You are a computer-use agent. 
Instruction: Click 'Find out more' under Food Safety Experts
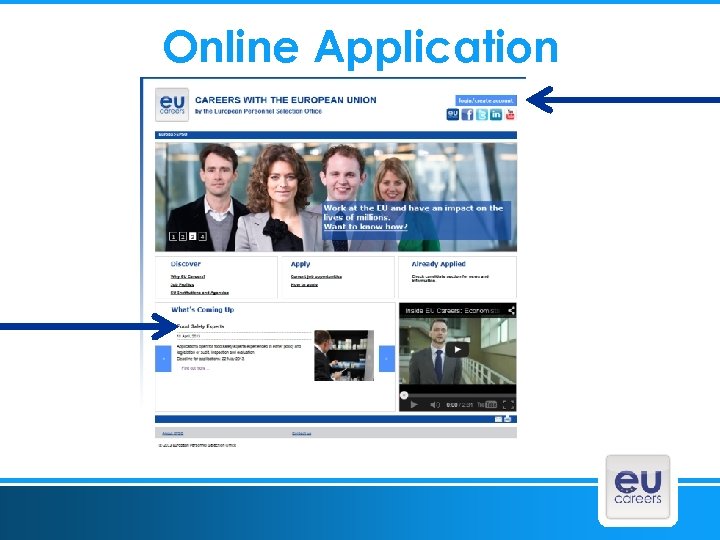(195, 368)
